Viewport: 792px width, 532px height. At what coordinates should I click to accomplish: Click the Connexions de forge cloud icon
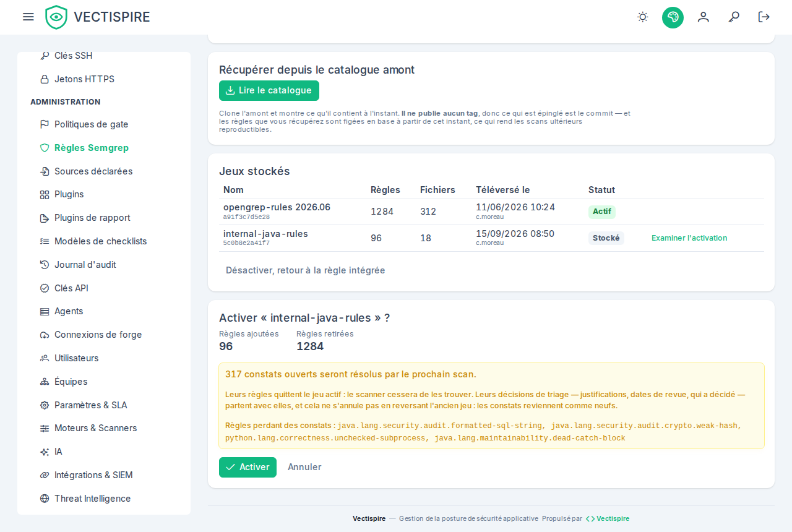(45, 335)
